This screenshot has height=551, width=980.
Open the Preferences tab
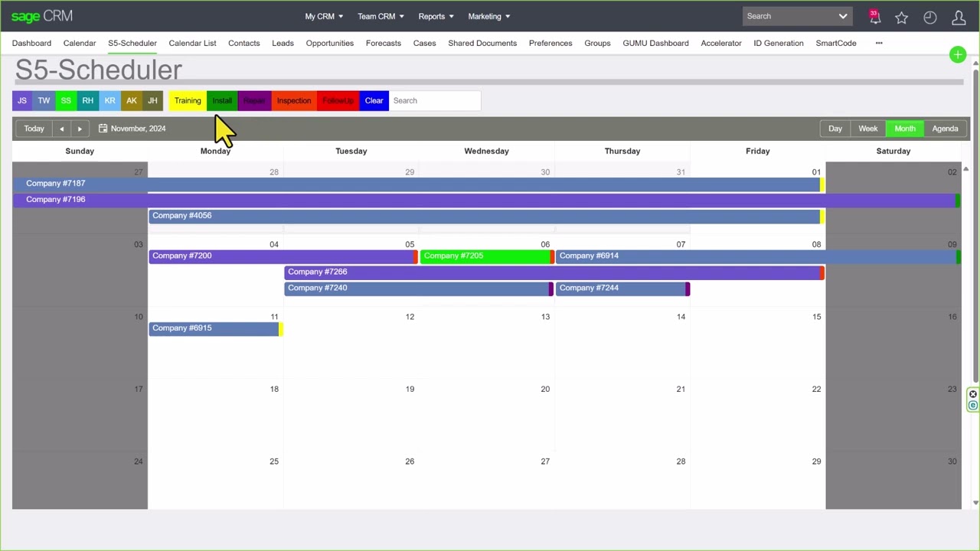[550, 43]
